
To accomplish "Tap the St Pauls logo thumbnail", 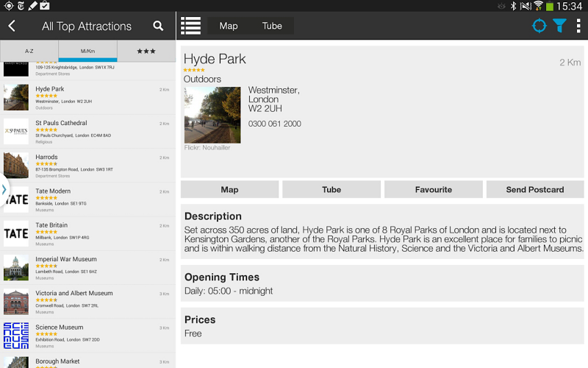I will point(16,132).
